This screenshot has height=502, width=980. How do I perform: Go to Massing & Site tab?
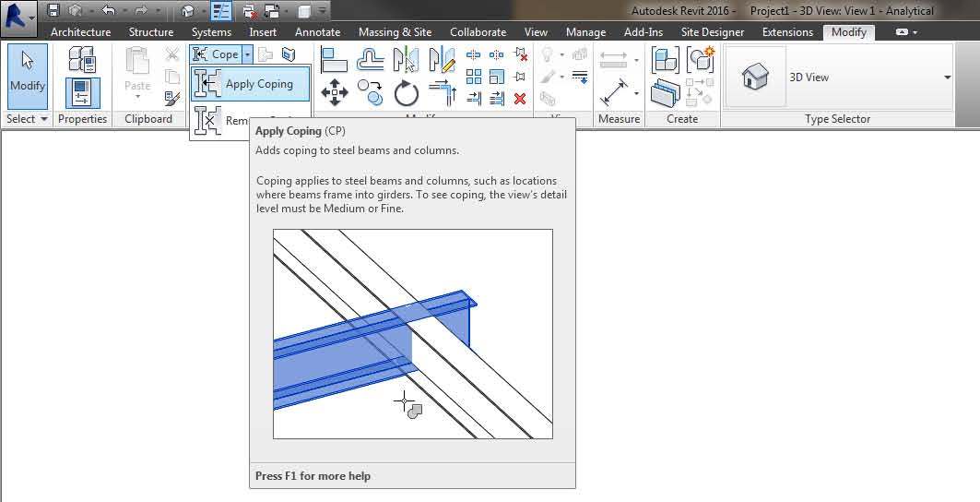(x=395, y=32)
